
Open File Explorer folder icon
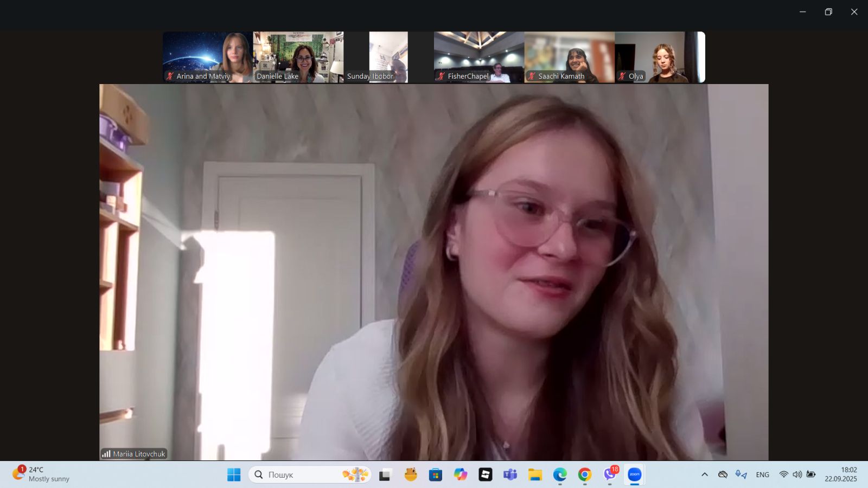(x=535, y=474)
